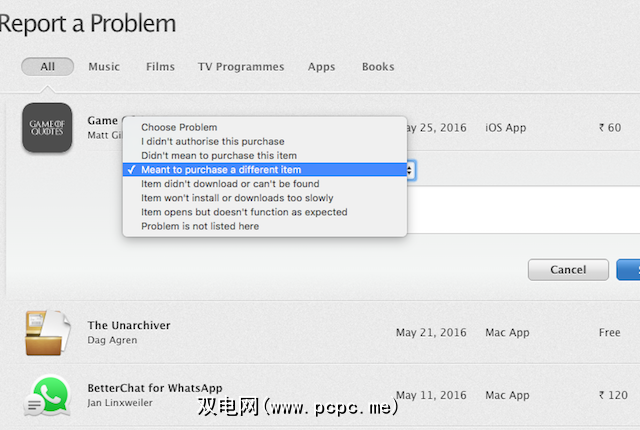Pick 'Item opens but doesn't function as expected'
Image resolution: width=640 pixels, height=430 pixels.
point(264,212)
